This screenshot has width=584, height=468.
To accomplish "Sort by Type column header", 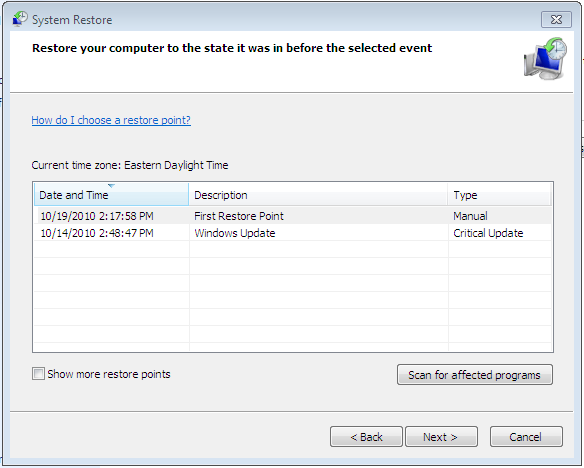I will click(500, 195).
